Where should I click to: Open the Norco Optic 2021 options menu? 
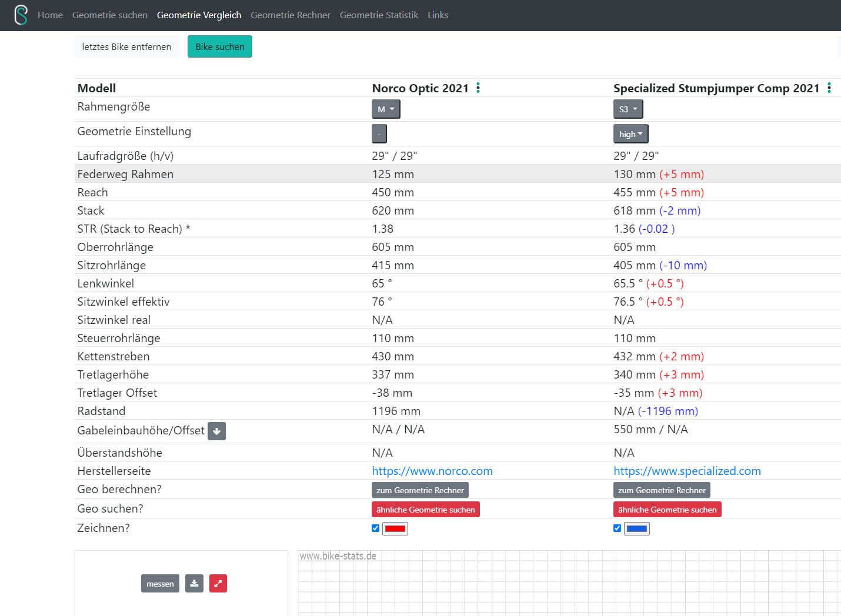click(x=478, y=88)
